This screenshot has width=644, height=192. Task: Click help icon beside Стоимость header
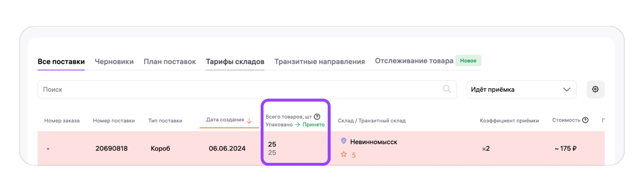pos(585,120)
